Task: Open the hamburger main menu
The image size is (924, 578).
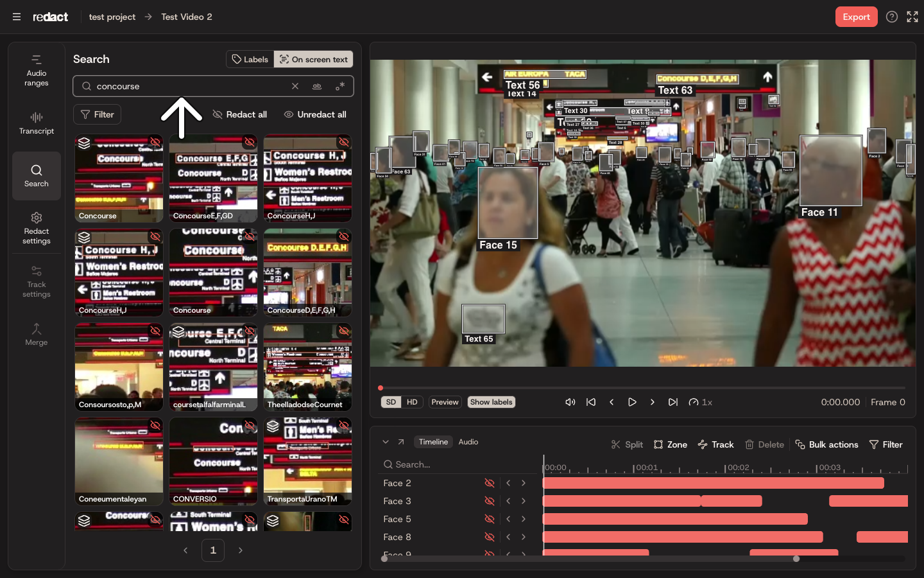Action: point(17,17)
